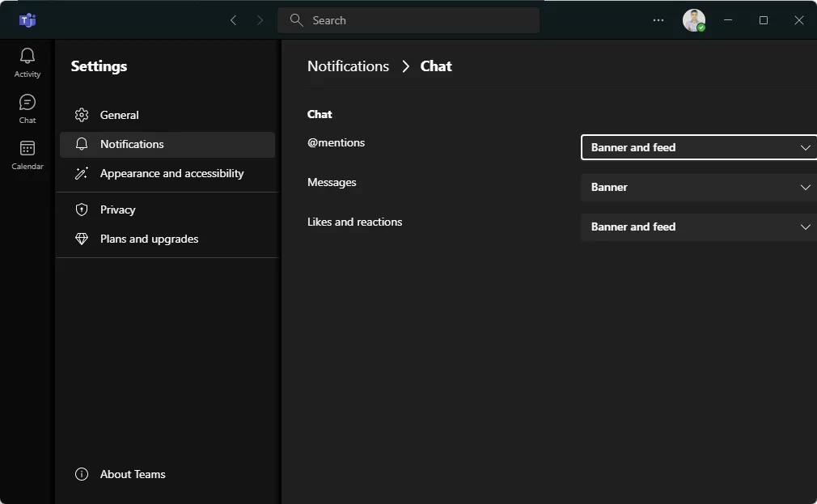Select Notifications in Settings menu
This screenshot has height=504, width=817.
[x=132, y=144]
